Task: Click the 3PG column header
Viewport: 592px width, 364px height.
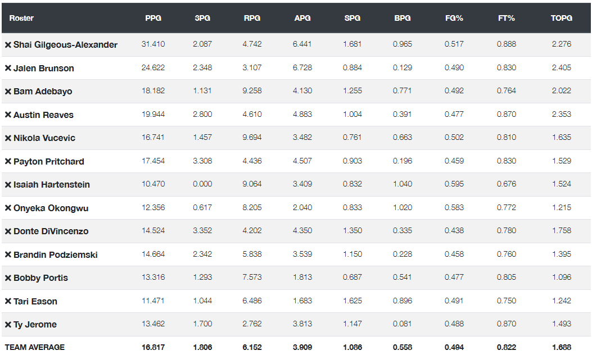Action: coord(202,18)
